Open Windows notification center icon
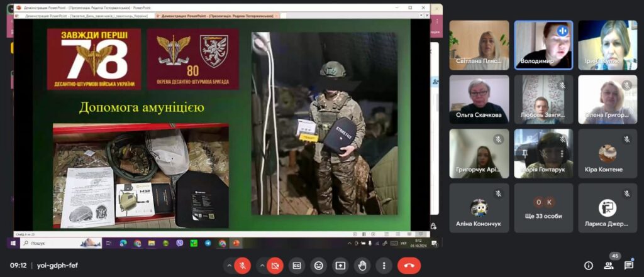Viewport: 644px width, 277px height. coord(435,243)
